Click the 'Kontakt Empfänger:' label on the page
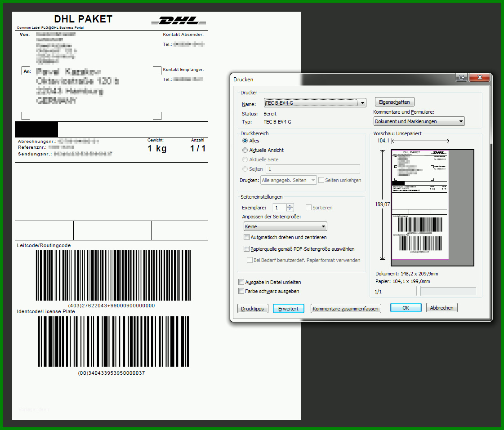Screen dimensions: 504x430 (183, 69)
